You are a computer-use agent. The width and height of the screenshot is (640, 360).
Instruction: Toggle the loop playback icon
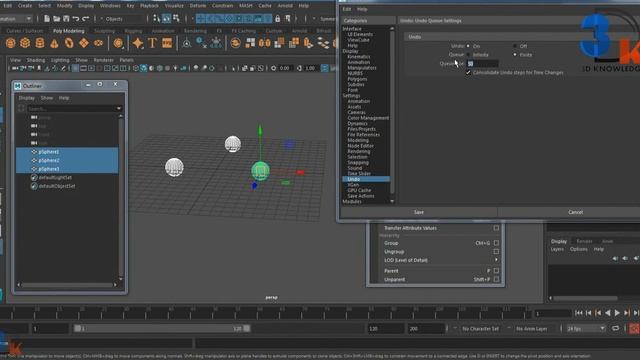616,329
